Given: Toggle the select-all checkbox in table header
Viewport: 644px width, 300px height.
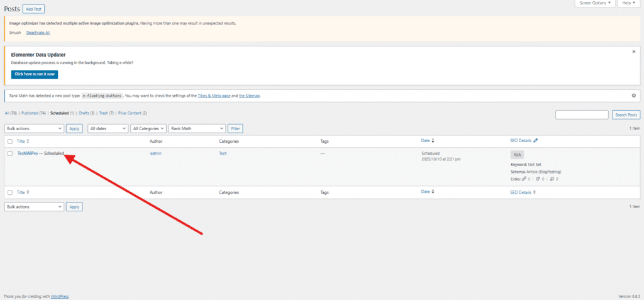Looking at the screenshot, I should pos(10,142).
